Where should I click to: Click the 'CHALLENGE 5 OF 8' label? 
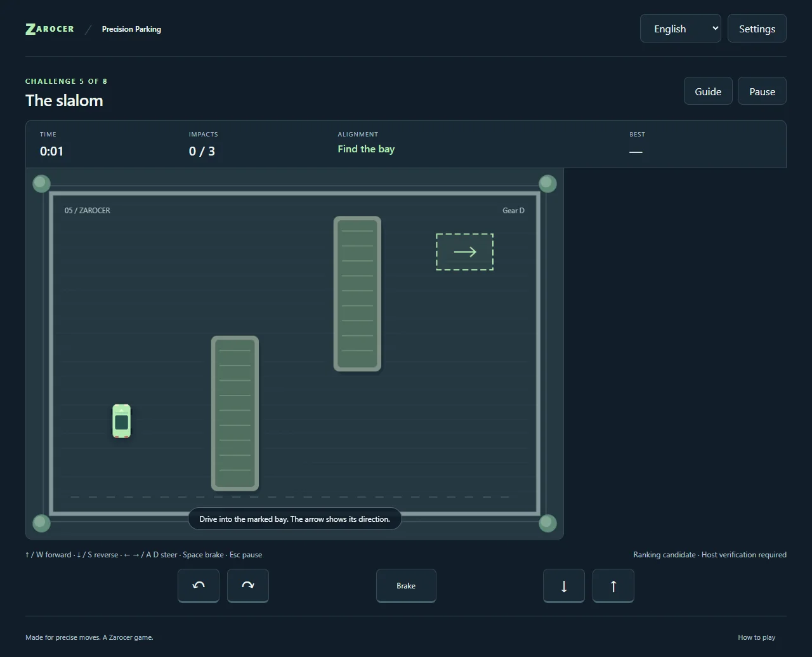click(67, 81)
